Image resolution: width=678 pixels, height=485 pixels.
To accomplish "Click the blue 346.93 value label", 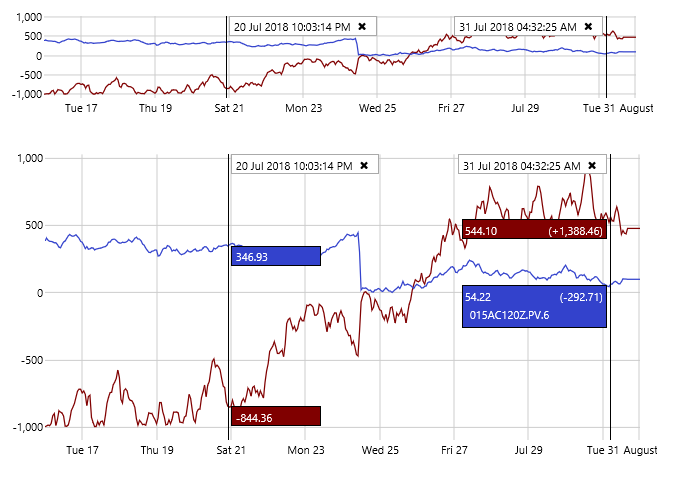I will pos(275,257).
